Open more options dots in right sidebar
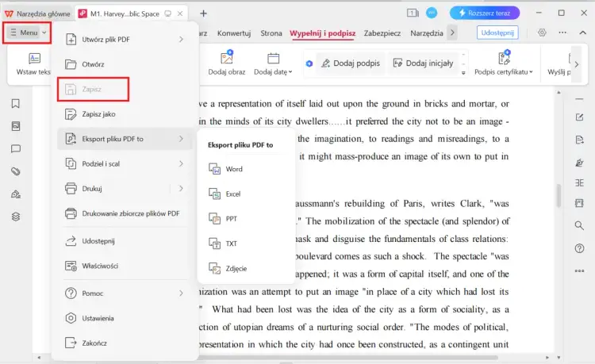 pos(579,271)
